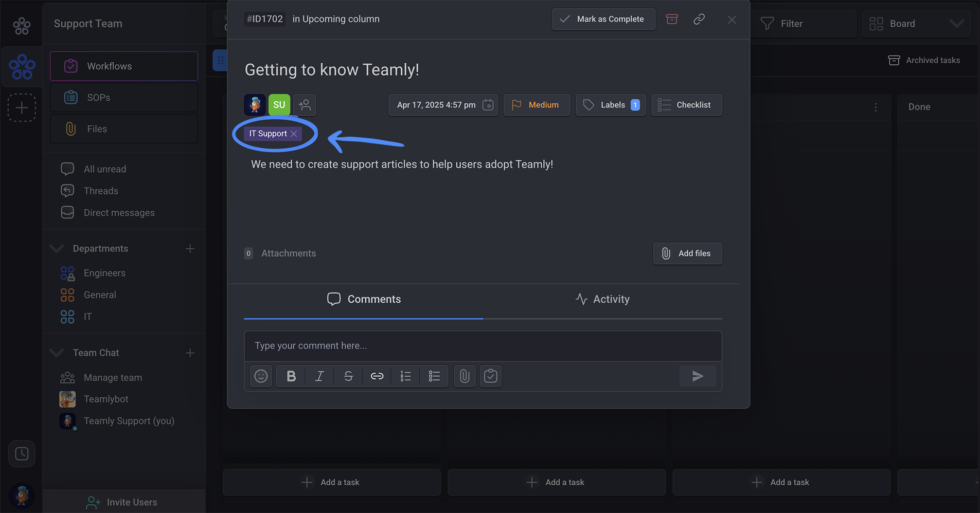Open the Medium priority selector

click(537, 105)
